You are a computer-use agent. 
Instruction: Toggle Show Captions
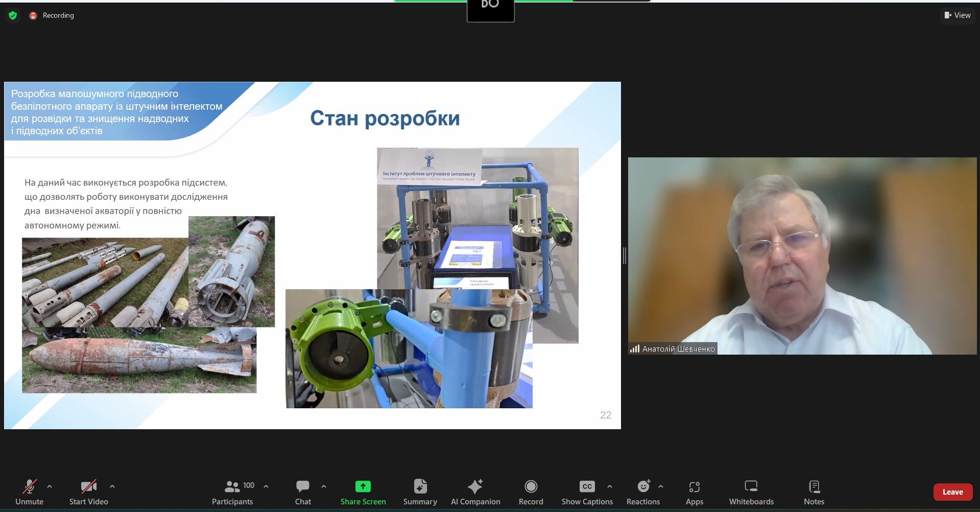tap(587, 492)
